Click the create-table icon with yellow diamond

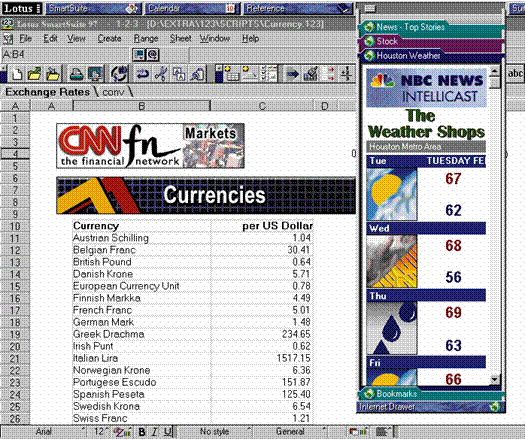[x=231, y=74]
